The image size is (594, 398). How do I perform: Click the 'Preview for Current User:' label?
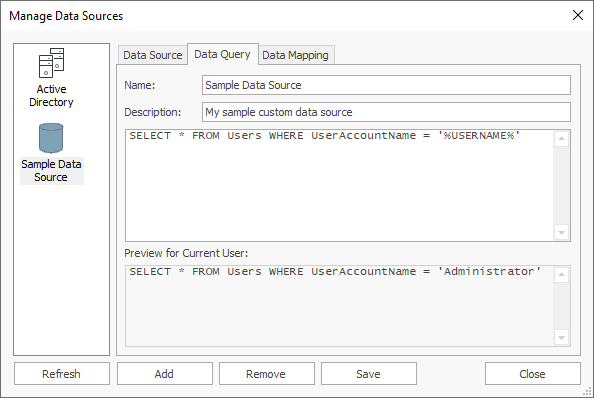[186, 253]
